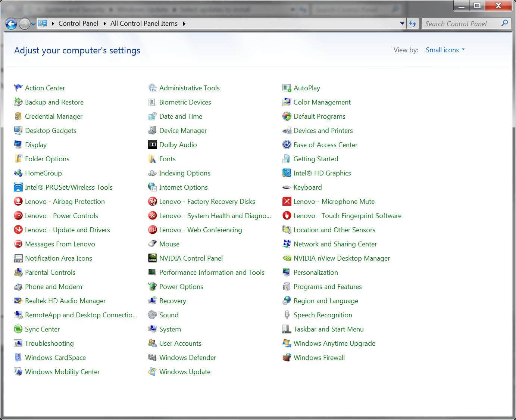Select Control Panel in the breadcrumb path

[78, 24]
